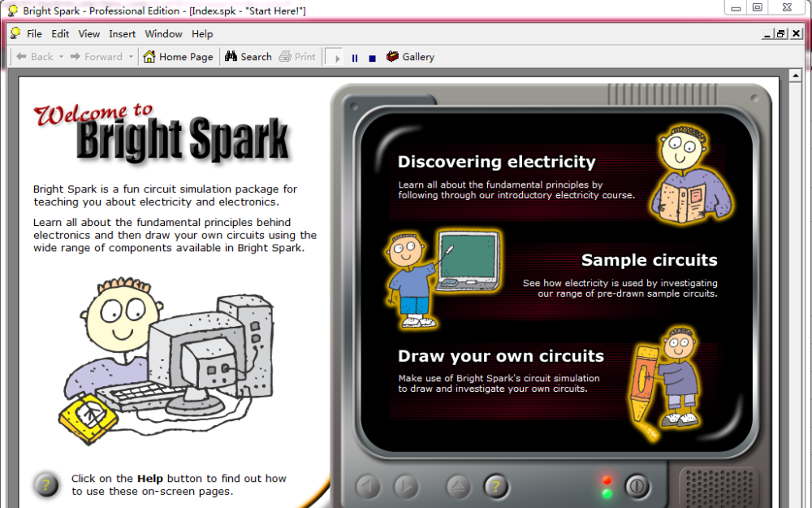Click the TV panel eject/up button
The width and height of the screenshot is (812, 508).
coord(458,486)
